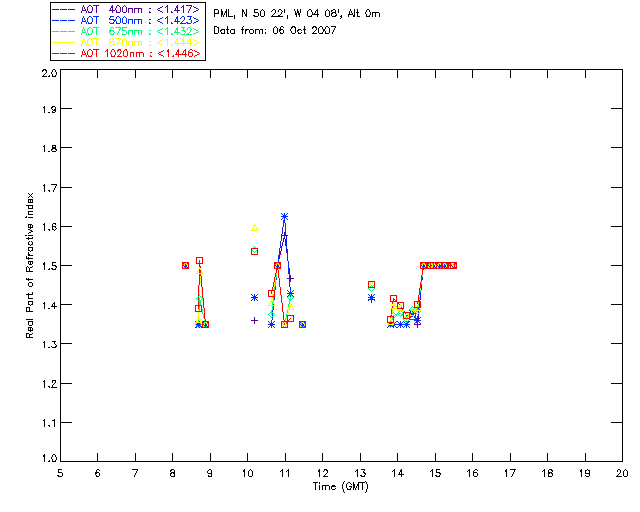The width and height of the screenshot is (640, 512).
Task: Click the green dashed line sample in legend
Action: [64, 31]
